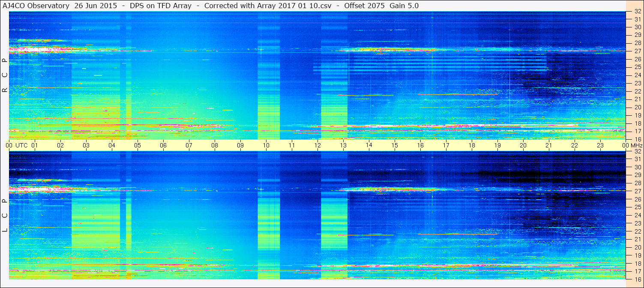Click the 22 MHz label on the LCP scale
Viewport: 644px width, 288px height.
click(x=637, y=231)
